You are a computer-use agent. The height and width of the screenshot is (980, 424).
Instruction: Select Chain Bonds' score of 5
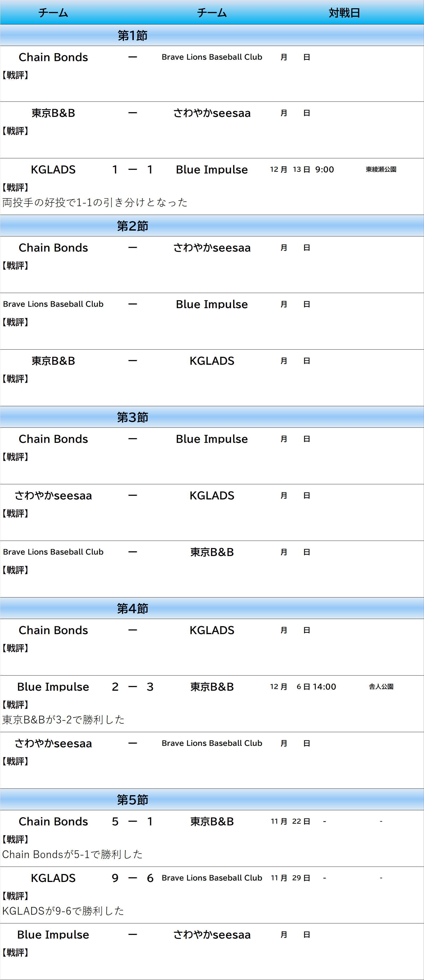[115, 822]
